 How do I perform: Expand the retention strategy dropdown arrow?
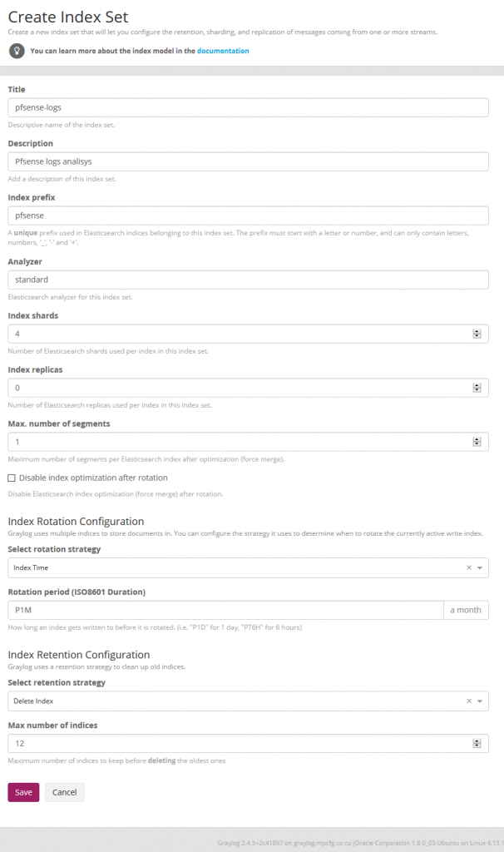pyautogui.click(x=482, y=701)
